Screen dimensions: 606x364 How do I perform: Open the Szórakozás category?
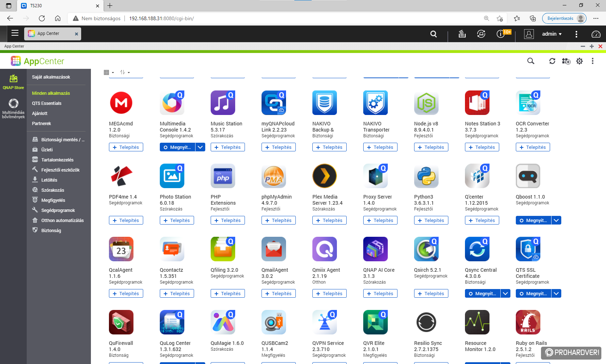tap(53, 190)
